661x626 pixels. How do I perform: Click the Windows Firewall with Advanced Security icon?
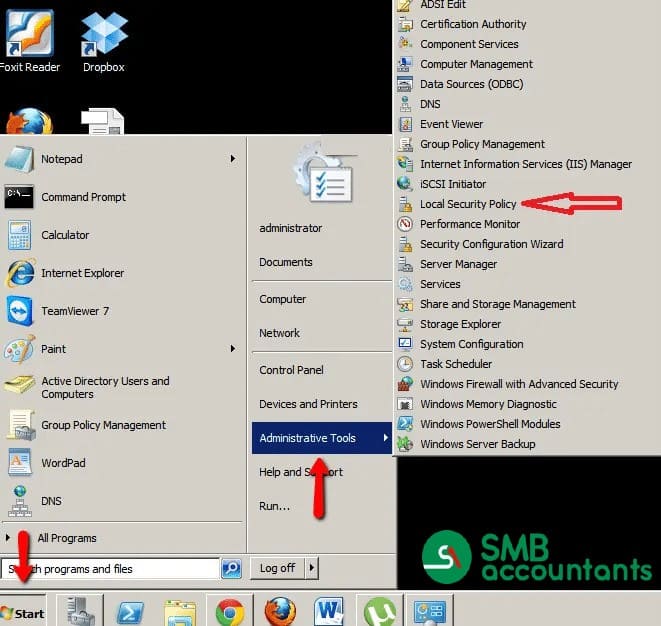pyautogui.click(x=405, y=384)
